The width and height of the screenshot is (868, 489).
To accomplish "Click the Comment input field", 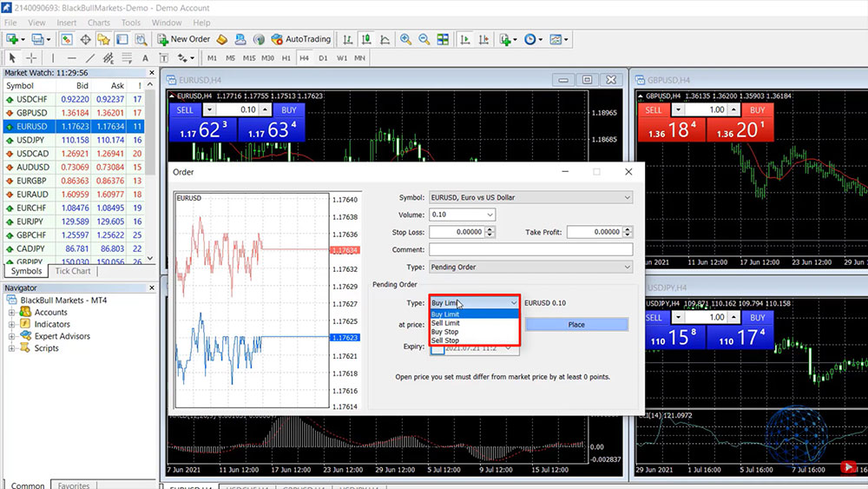I will coord(530,249).
